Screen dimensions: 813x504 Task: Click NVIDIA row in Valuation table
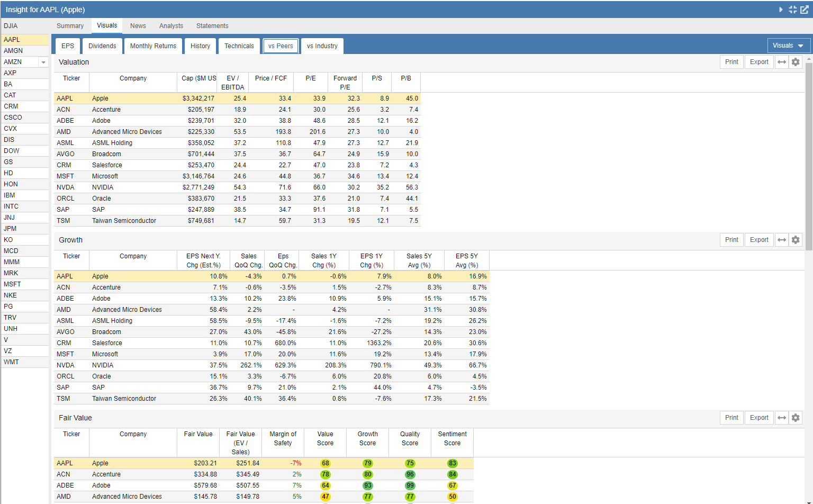coord(237,187)
